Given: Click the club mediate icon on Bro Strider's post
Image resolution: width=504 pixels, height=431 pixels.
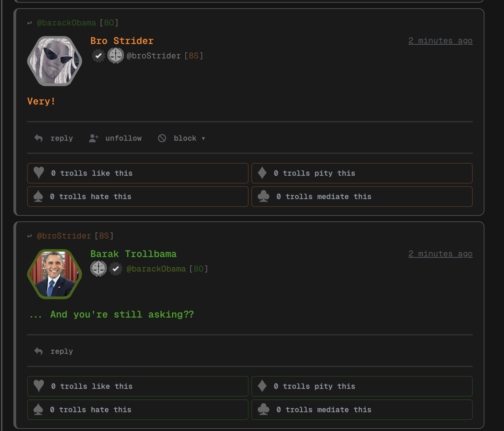Looking at the screenshot, I should [x=264, y=197].
